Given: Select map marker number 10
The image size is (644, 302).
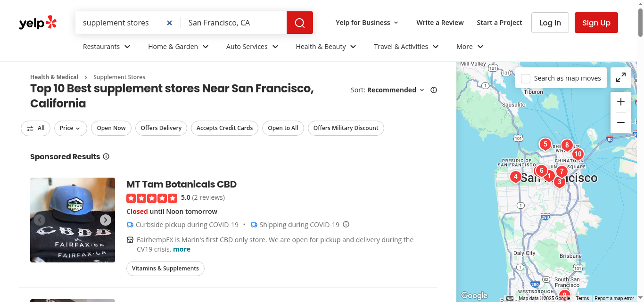Looking at the screenshot, I should coord(578,154).
